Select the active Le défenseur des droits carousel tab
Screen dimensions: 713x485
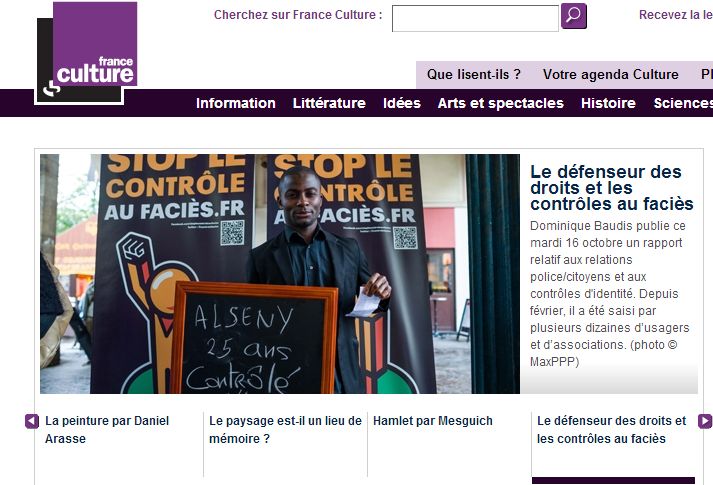click(612, 430)
